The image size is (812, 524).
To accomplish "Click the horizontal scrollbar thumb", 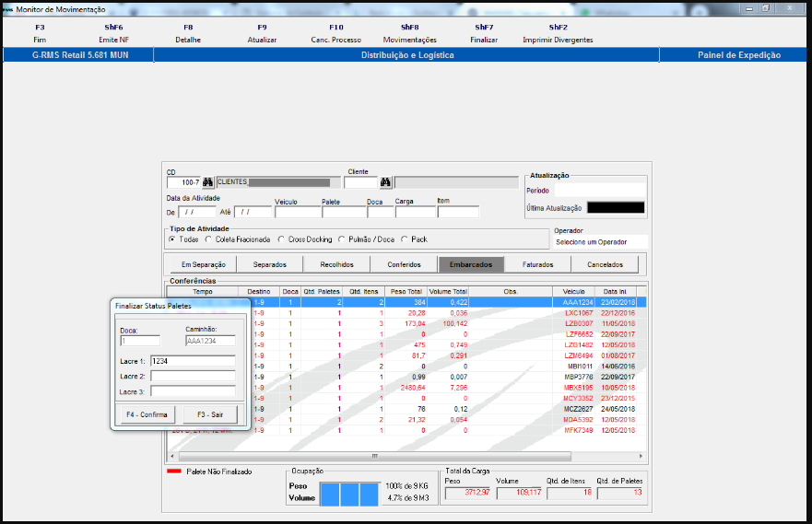I will click(375, 456).
